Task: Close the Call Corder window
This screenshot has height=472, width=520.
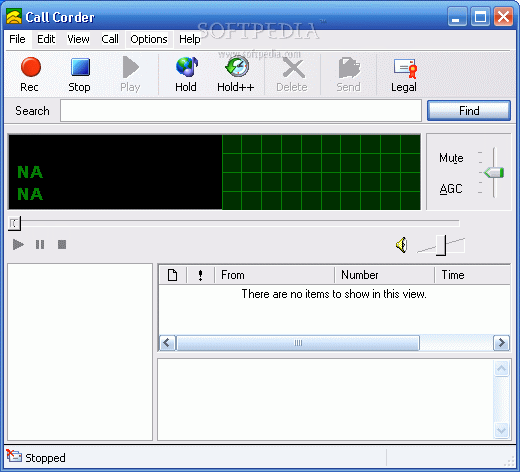Action: [503, 16]
